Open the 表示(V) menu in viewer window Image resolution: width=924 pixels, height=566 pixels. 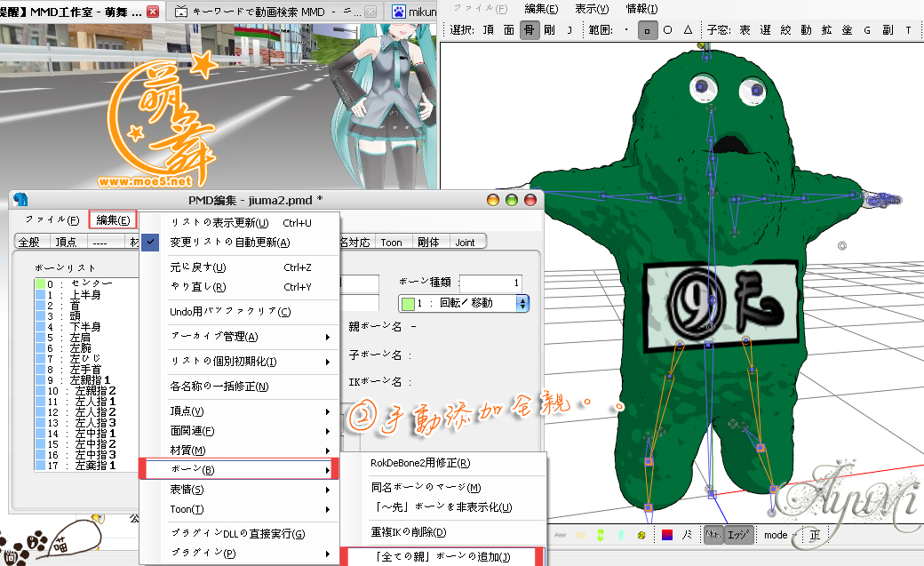tap(592, 9)
